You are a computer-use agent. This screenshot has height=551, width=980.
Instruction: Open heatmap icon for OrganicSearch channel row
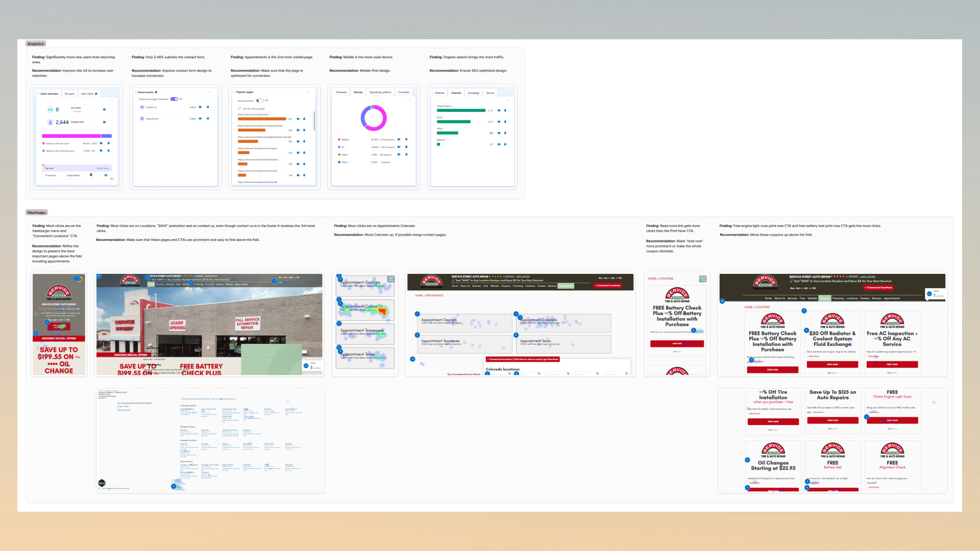505,110
